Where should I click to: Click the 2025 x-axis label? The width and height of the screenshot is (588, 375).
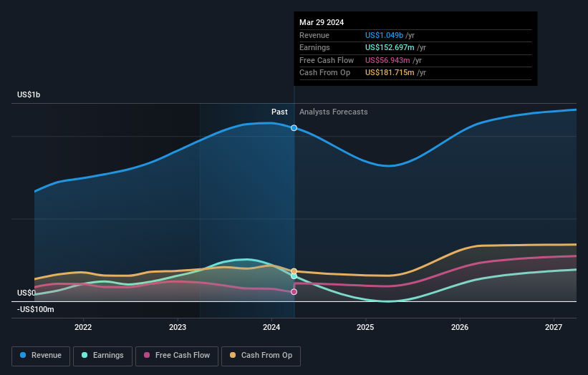[365, 327]
